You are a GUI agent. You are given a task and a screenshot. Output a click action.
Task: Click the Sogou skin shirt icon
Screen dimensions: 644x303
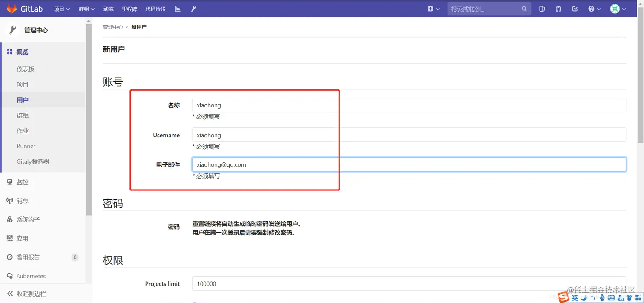click(630, 298)
